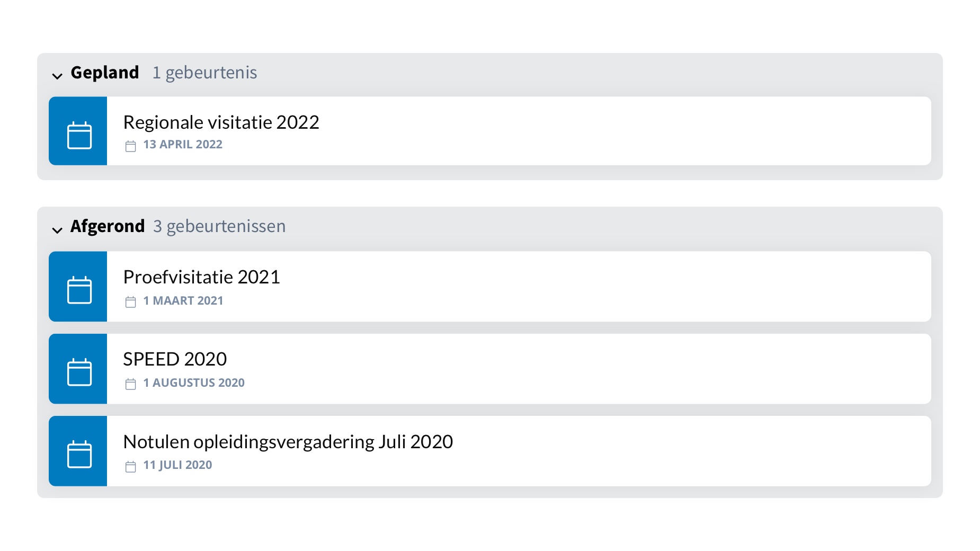
Task: Click the Afgerond section heading
Action: point(108,226)
